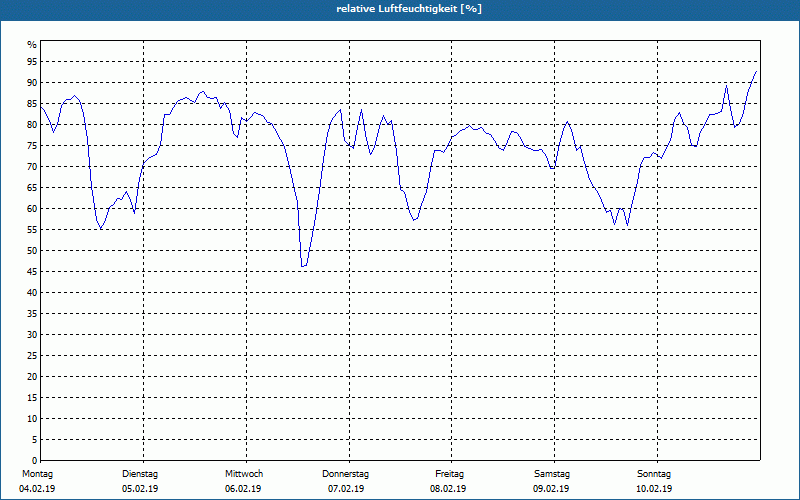Click the "Sonntag" day label
Viewport: 800px width, 500px height.
[x=654, y=474]
